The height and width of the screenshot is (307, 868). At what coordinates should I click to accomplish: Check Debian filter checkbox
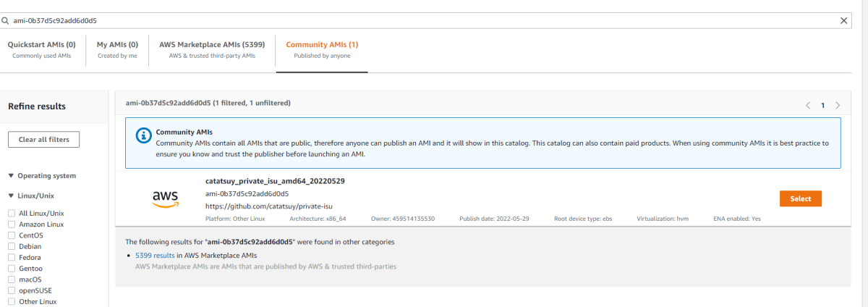[x=12, y=246]
